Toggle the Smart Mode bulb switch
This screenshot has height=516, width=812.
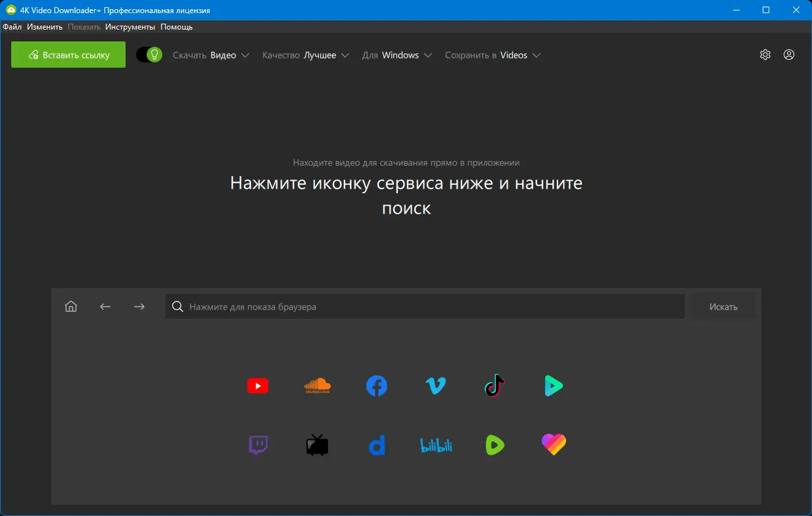tap(149, 55)
